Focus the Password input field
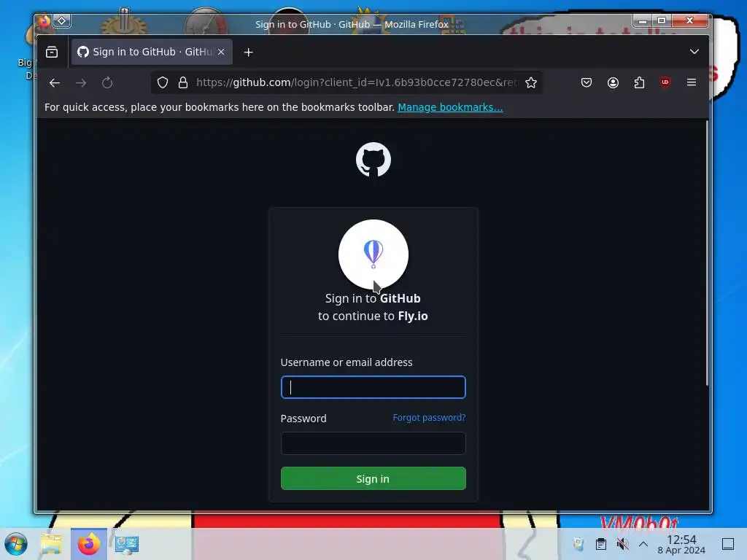The image size is (747, 560). (373, 443)
